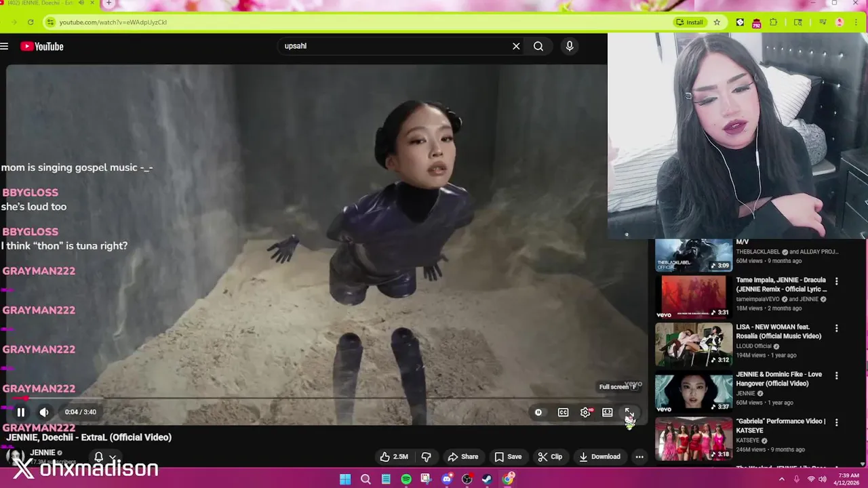Save the video to a playlist

[x=509, y=457]
